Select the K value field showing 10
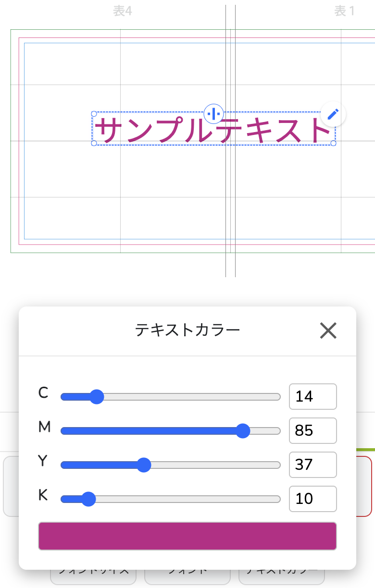 coord(313,499)
